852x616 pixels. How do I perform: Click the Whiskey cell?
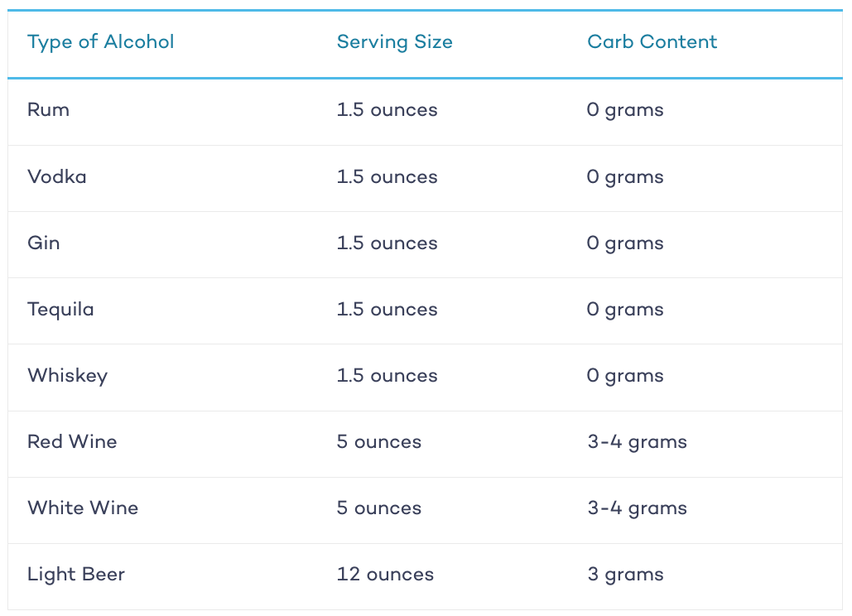pyautogui.click(x=68, y=376)
